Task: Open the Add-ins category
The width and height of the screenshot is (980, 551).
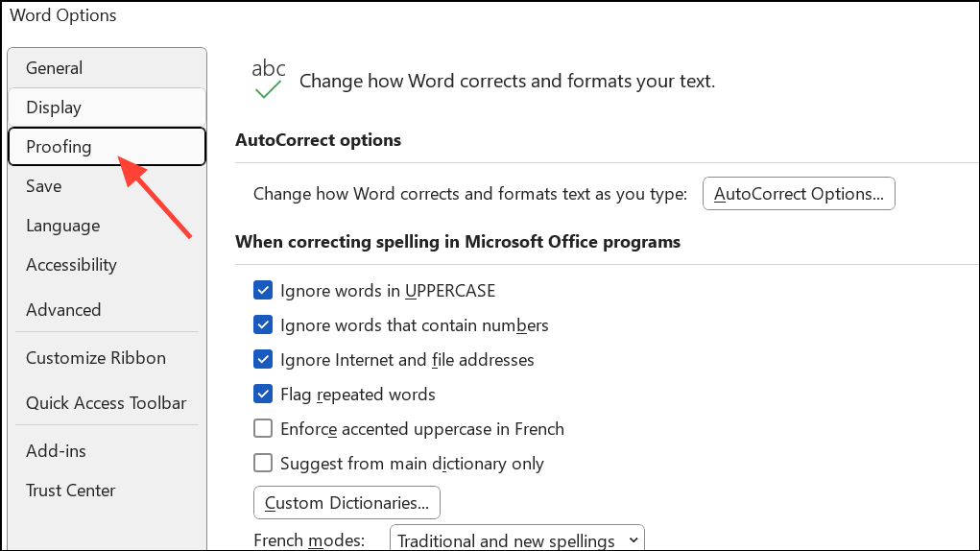Action: [57, 451]
